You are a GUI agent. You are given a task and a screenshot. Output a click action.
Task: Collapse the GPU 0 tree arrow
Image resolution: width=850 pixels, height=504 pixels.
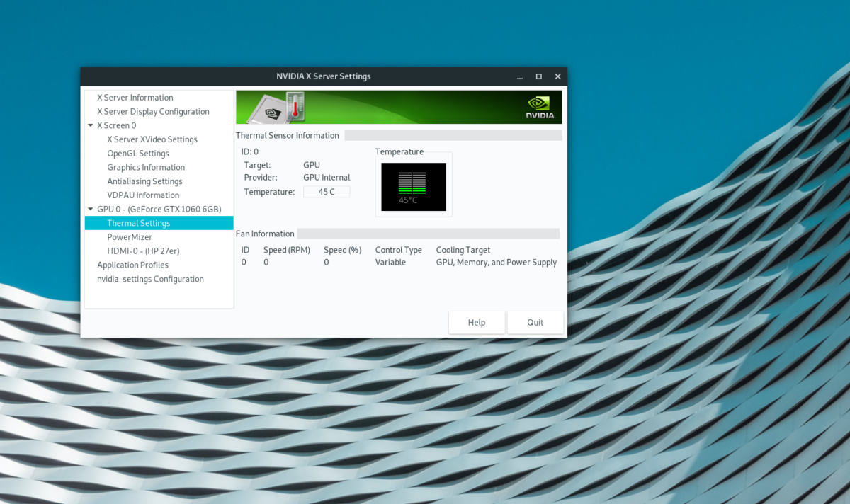pos(91,210)
